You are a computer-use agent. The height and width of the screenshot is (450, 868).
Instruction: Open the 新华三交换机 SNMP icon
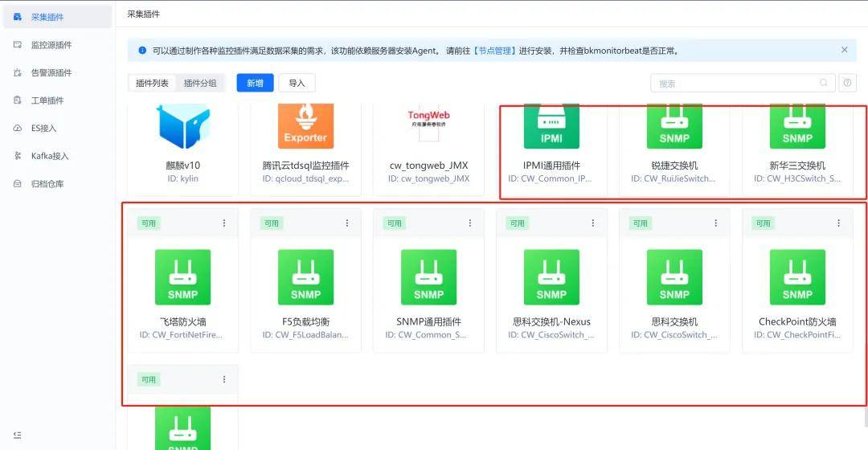pos(797,126)
